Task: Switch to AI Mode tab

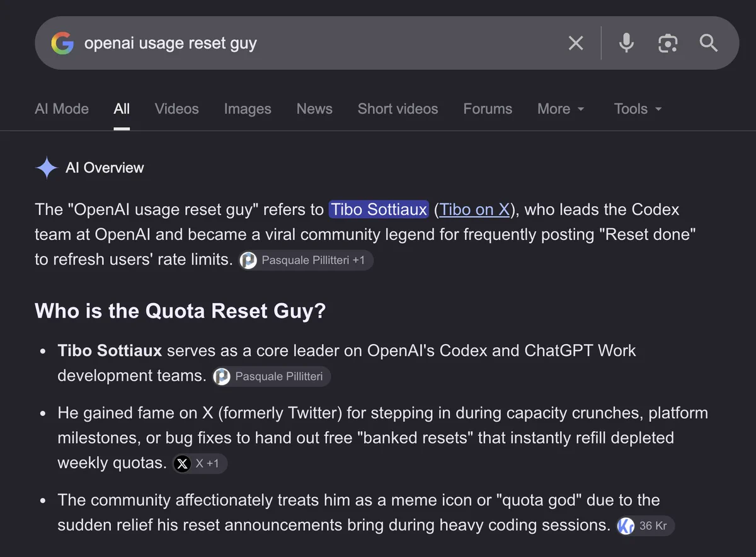Action: coord(62,109)
